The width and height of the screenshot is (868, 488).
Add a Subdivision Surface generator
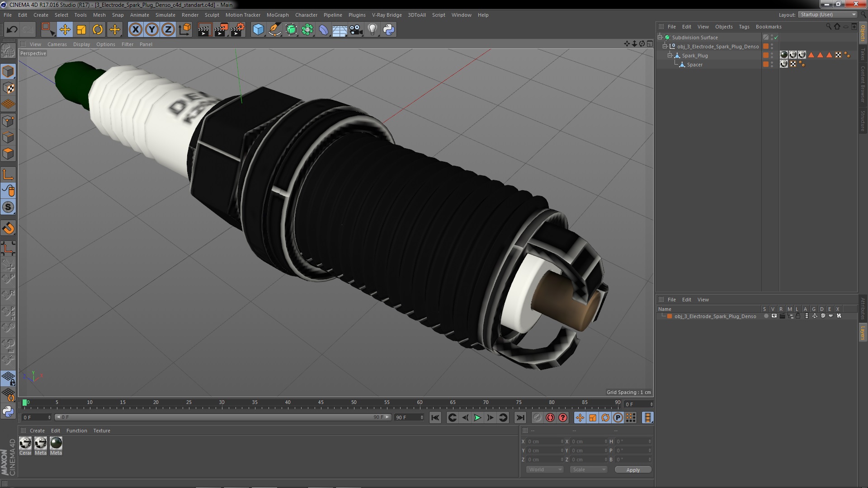291,30
